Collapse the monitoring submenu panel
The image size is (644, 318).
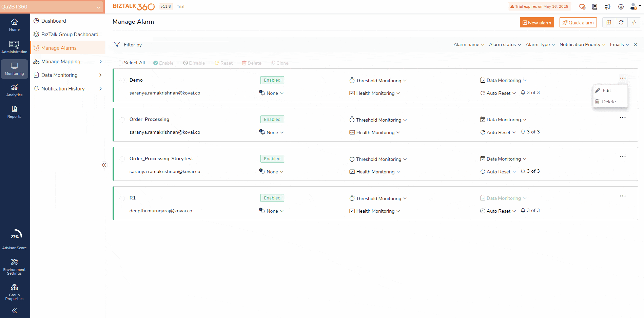click(104, 165)
